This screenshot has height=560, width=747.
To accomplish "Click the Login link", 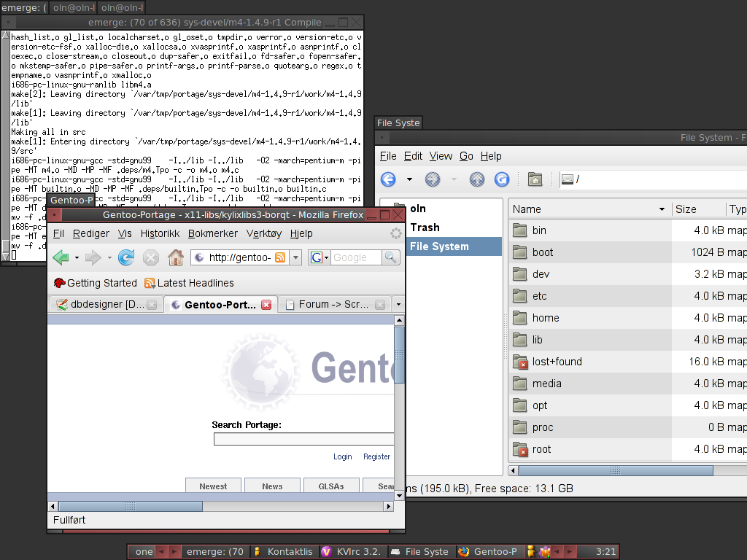I will [343, 456].
